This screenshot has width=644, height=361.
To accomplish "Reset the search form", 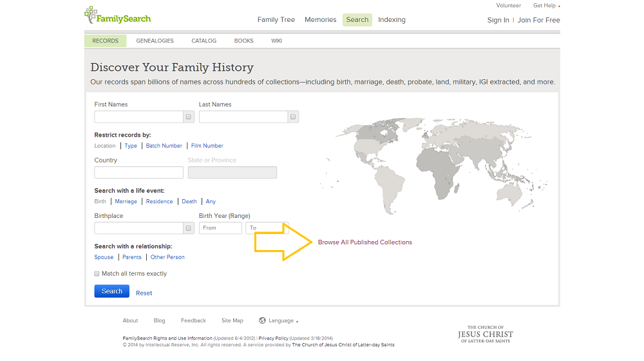I will (x=144, y=293).
